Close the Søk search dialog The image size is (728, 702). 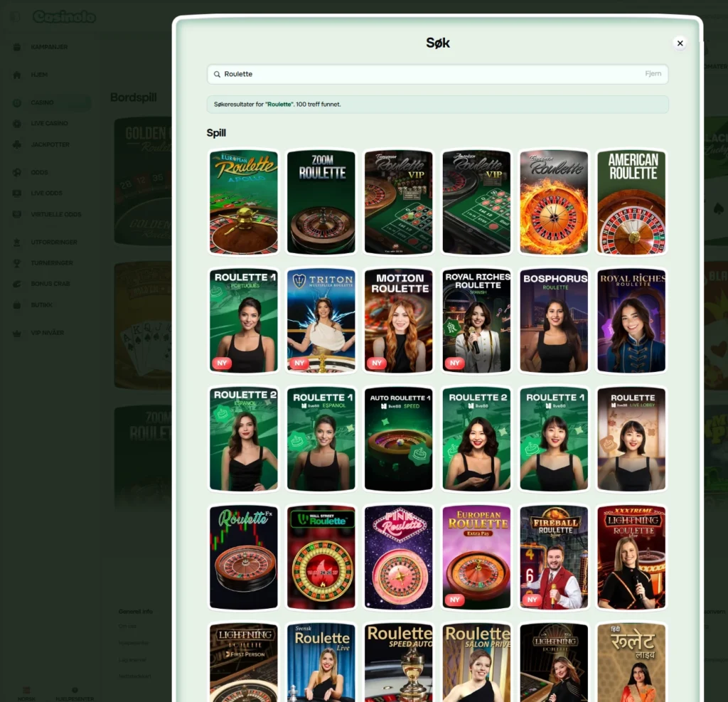680,43
